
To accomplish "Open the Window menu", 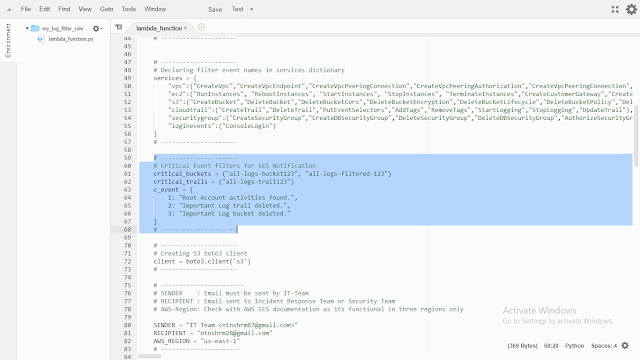I will pyautogui.click(x=155, y=9).
